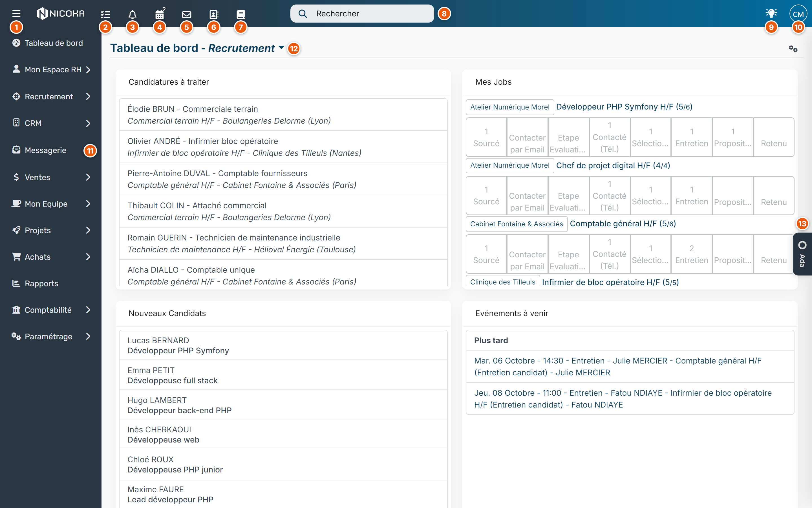Click the lightbulb tips icon
The width and height of the screenshot is (812, 508).
771,14
